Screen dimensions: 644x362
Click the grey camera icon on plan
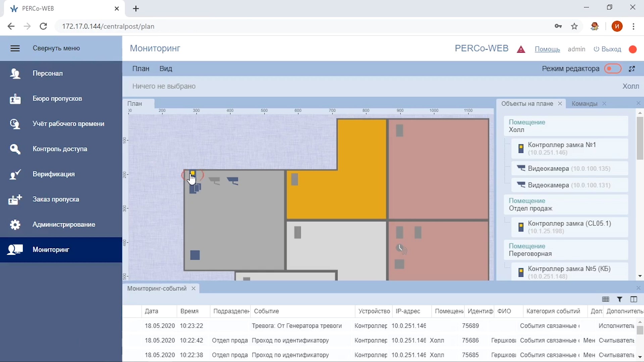[x=215, y=181]
